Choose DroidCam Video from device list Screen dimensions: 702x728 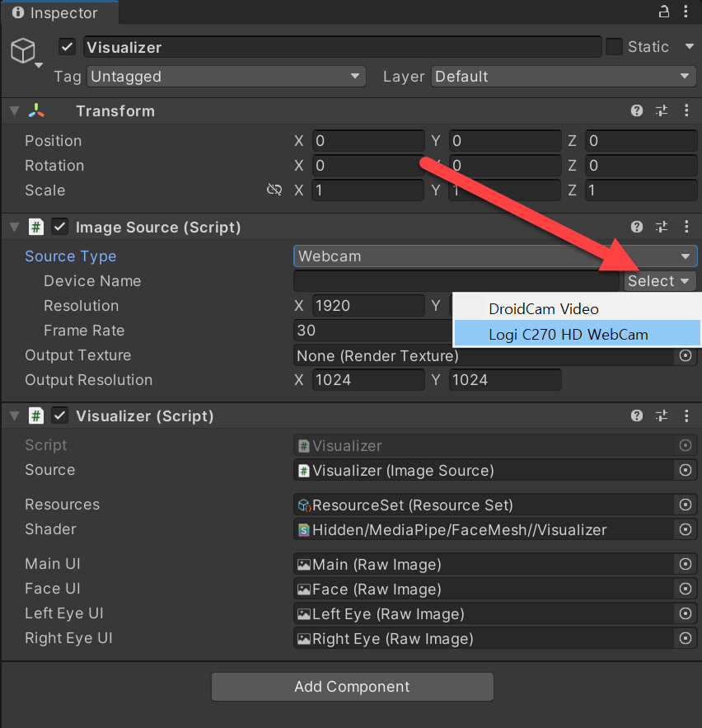click(x=578, y=308)
